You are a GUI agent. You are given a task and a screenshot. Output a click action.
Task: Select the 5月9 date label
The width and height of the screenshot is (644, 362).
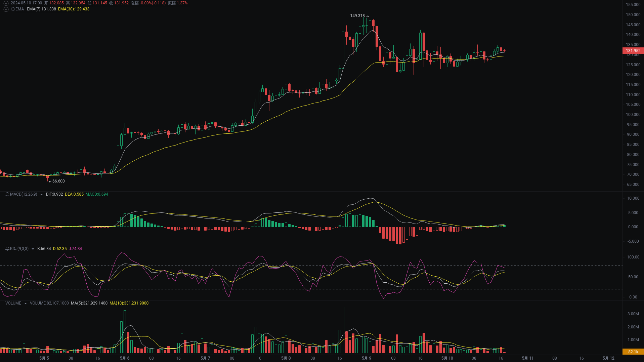[367, 358]
